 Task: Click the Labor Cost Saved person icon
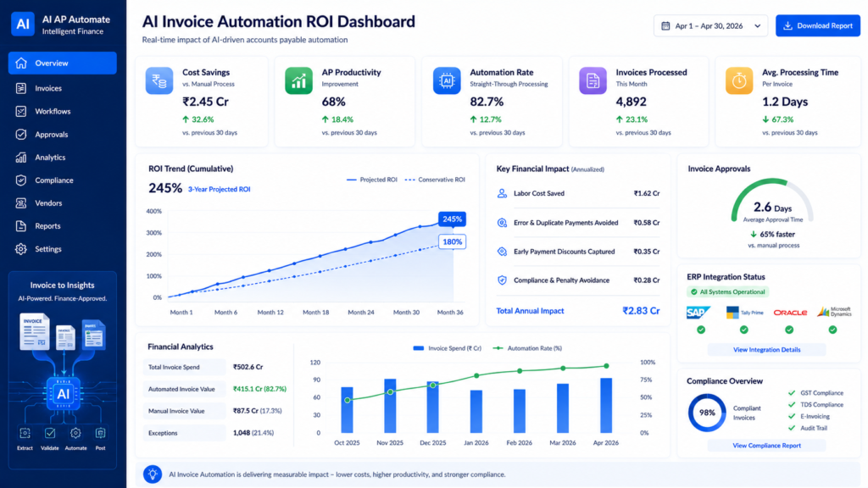click(x=502, y=194)
